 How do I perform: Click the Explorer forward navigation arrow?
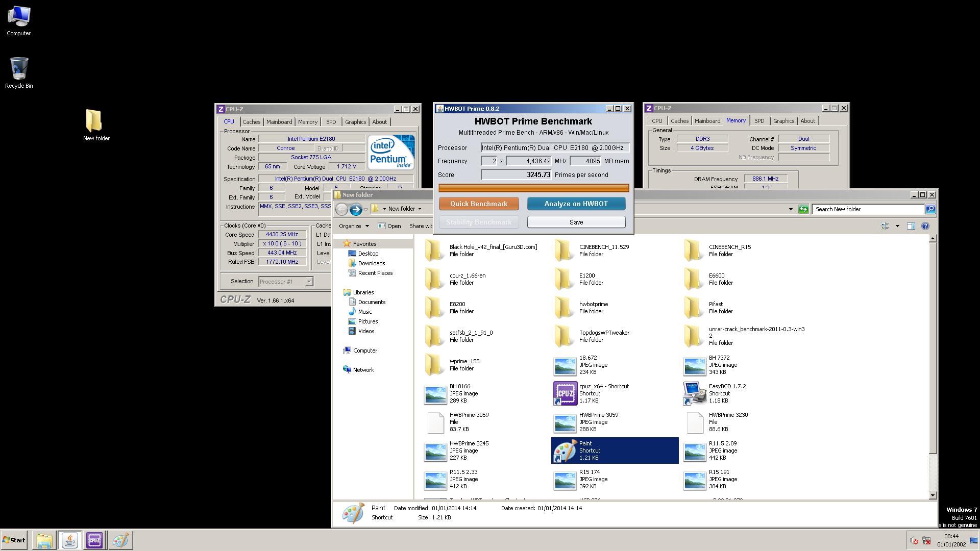[x=356, y=209]
